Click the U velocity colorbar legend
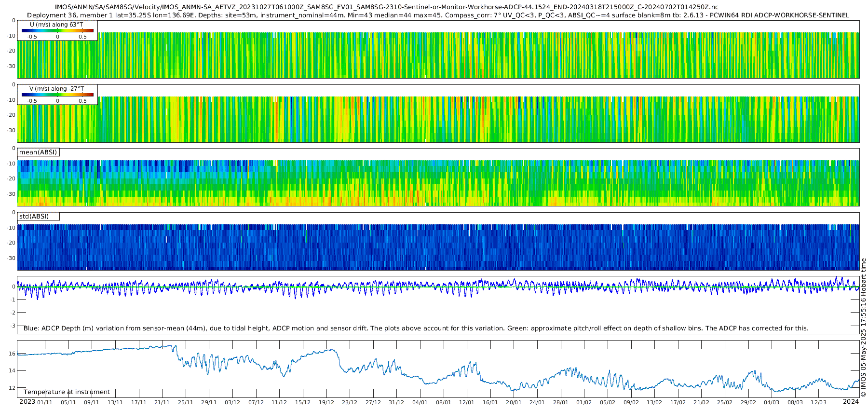This screenshot has width=868, height=410. coord(57,30)
